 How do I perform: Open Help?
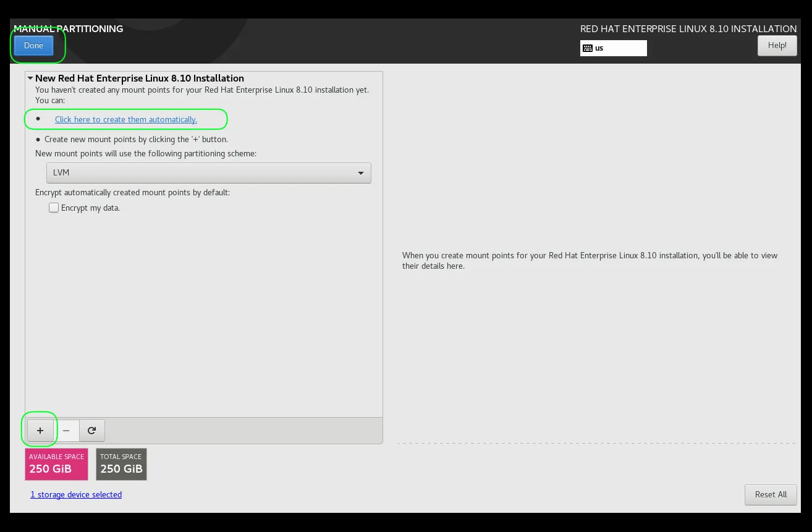[x=777, y=45]
